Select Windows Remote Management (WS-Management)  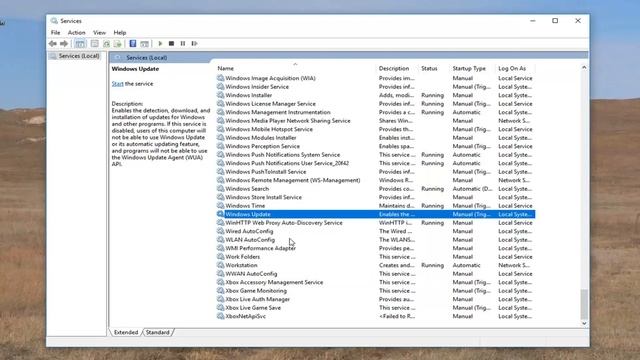coord(376,180)
